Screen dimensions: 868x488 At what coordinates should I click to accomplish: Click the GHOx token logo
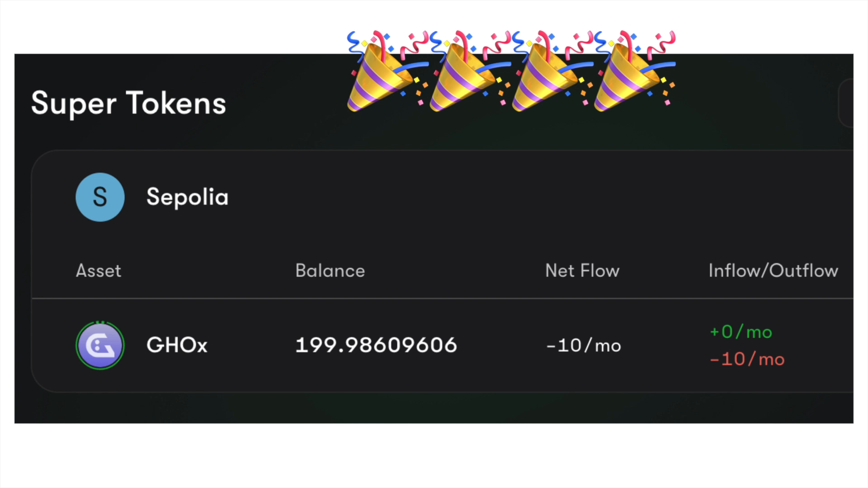pyautogui.click(x=100, y=346)
